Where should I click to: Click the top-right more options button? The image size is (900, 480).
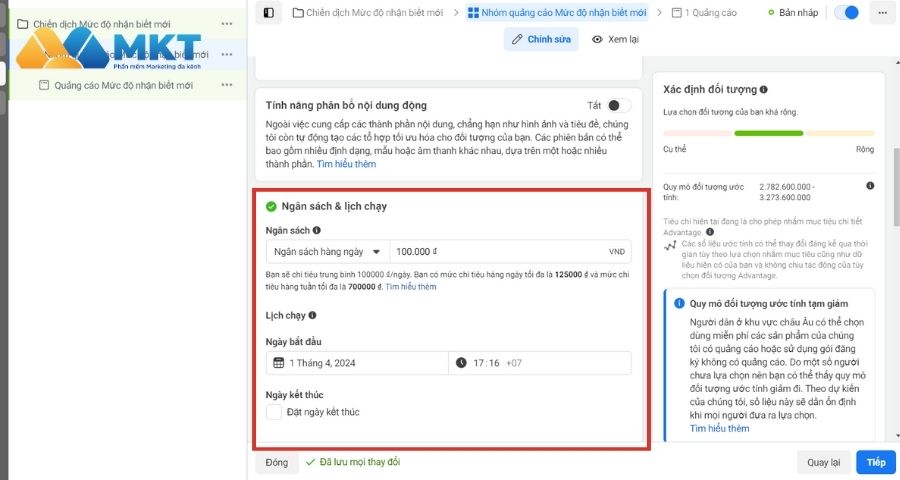[881, 13]
